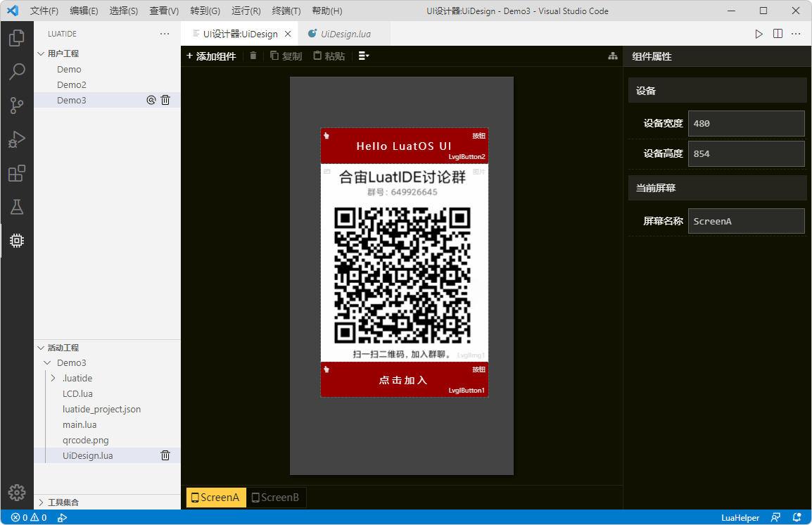
Task: Select the Demo user project
Action: click(x=107, y=70)
